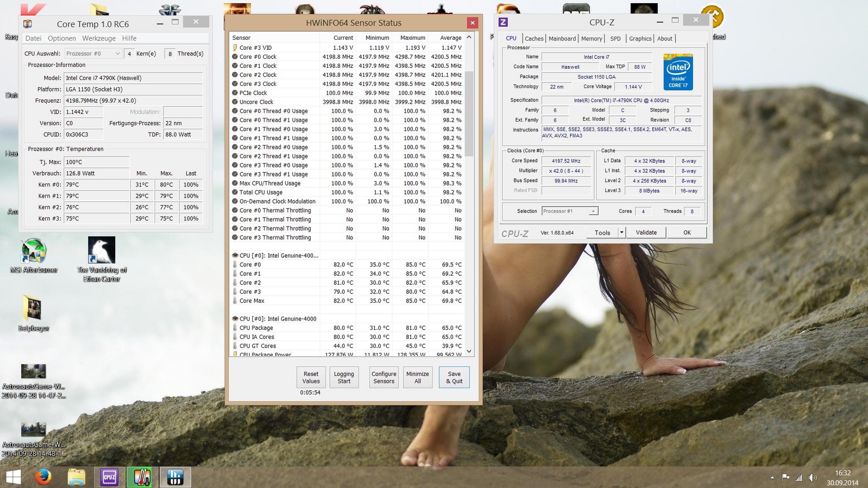This screenshot has width=868, height=488.
Task: Open the taskbar clock and date
Action: 842,478
